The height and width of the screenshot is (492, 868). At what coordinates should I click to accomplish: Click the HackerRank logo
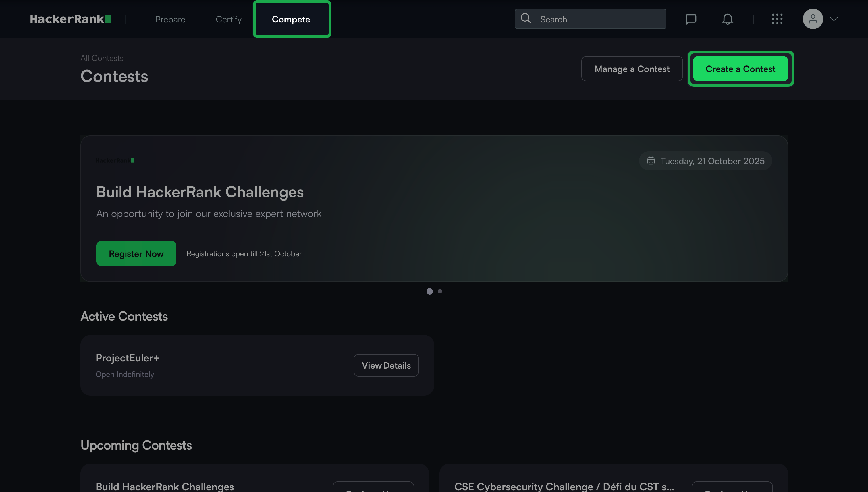tap(70, 19)
